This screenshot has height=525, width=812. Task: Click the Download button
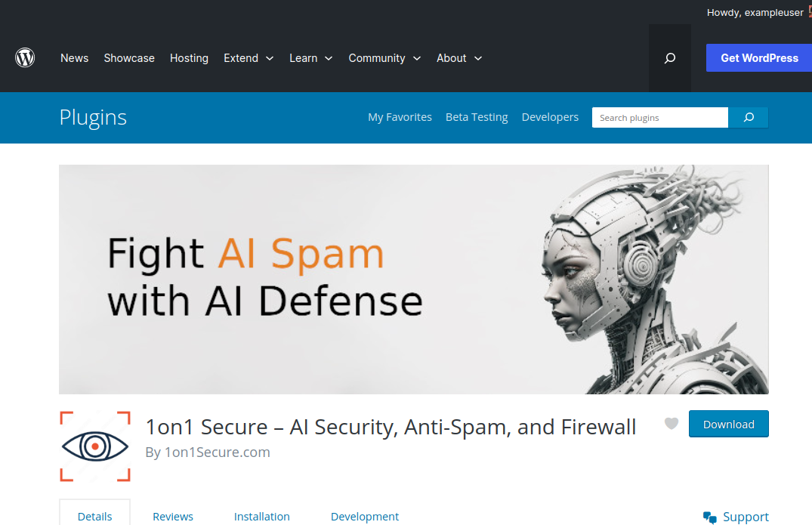click(x=729, y=424)
